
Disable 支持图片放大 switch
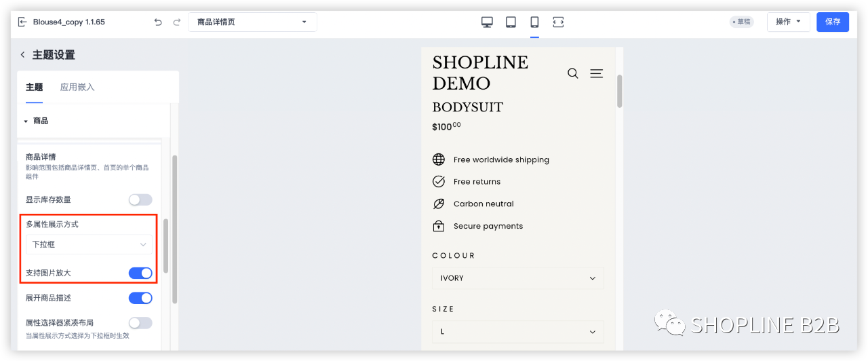[140, 273]
